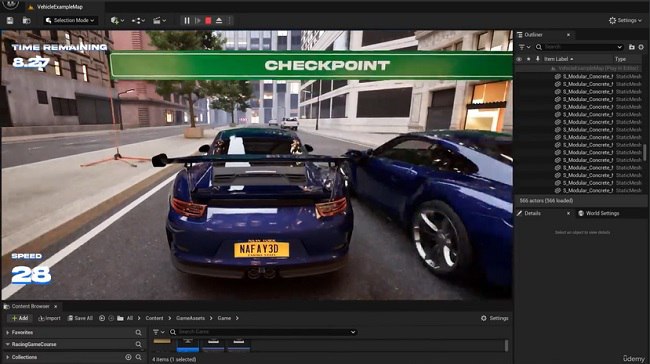Click the Add button in Content Browser
The height and width of the screenshot is (364, 650).
[19, 318]
